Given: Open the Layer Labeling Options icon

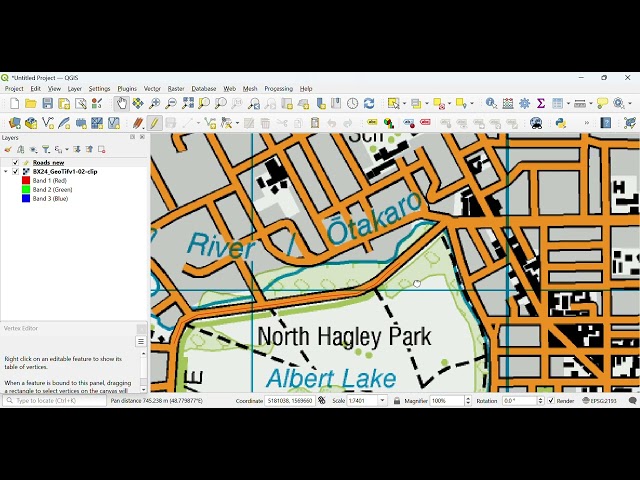Looking at the screenshot, I should point(372,123).
